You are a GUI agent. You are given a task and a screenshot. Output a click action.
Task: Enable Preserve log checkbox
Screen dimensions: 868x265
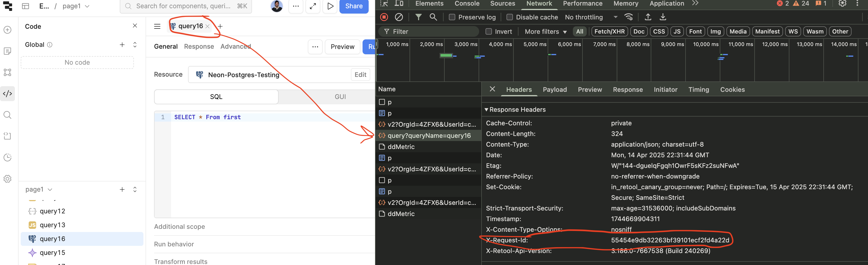tap(452, 17)
